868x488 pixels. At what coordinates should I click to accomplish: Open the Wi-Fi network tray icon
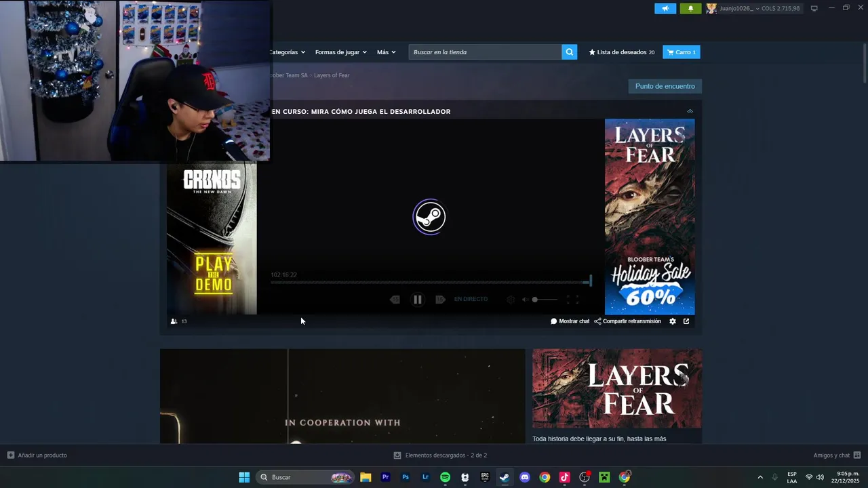pos(809,477)
